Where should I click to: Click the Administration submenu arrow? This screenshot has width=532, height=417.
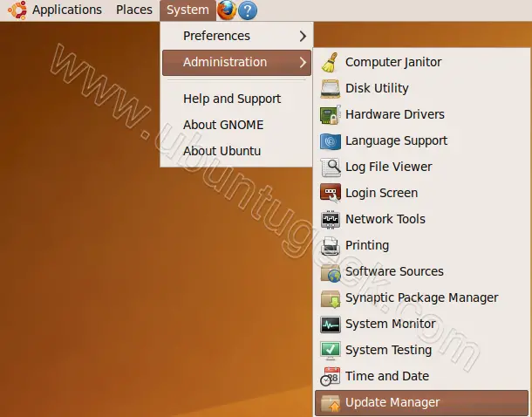(x=303, y=63)
